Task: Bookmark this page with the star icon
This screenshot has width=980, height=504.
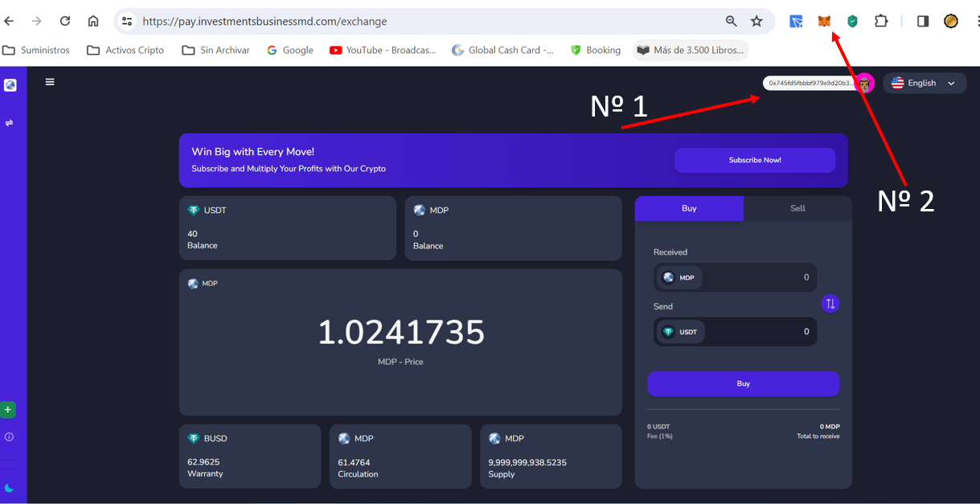Action: click(757, 22)
